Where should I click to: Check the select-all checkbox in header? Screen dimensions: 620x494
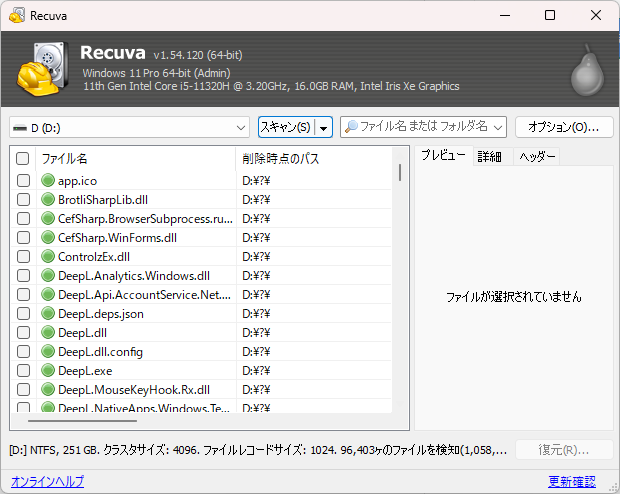coord(23,159)
